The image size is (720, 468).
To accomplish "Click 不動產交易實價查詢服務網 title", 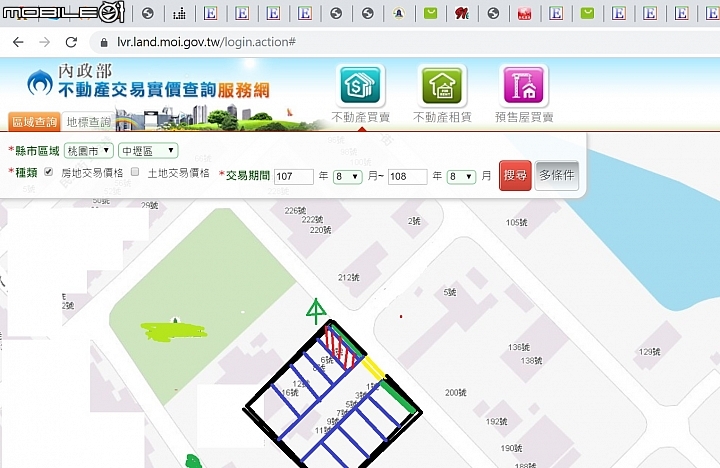I will (x=163, y=90).
